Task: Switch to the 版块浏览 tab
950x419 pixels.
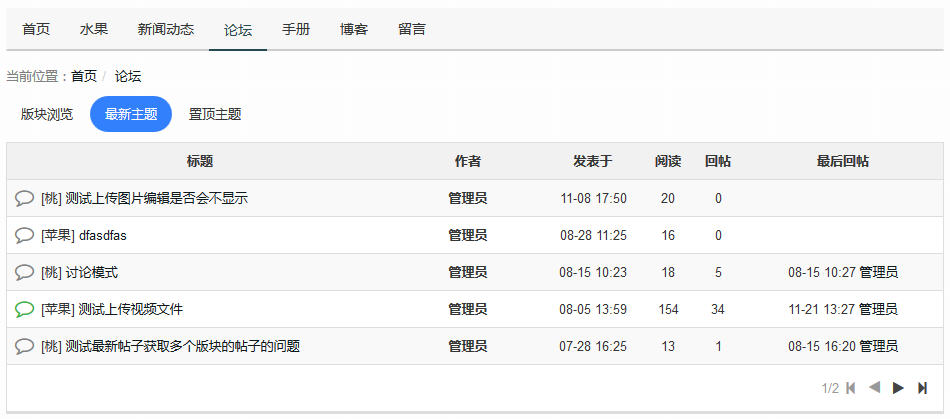Action: [47, 114]
